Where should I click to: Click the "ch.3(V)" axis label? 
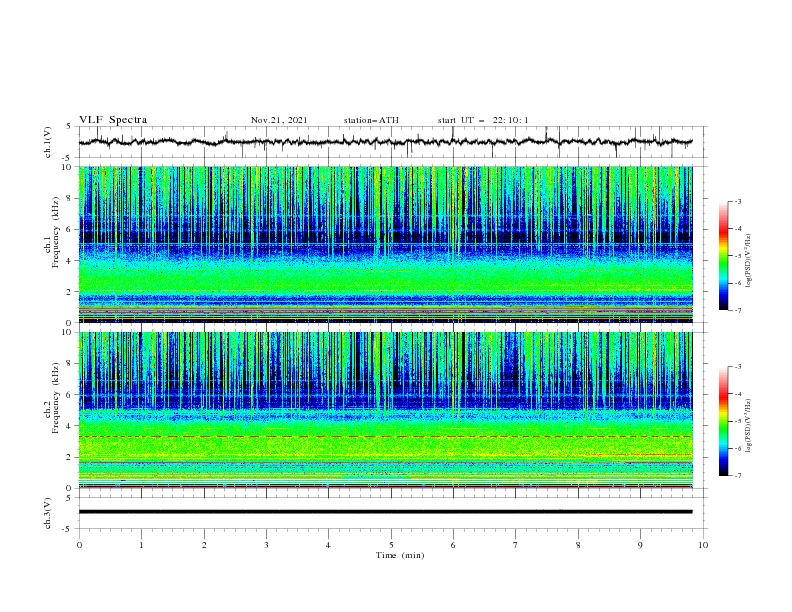pyautogui.click(x=48, y=513)
